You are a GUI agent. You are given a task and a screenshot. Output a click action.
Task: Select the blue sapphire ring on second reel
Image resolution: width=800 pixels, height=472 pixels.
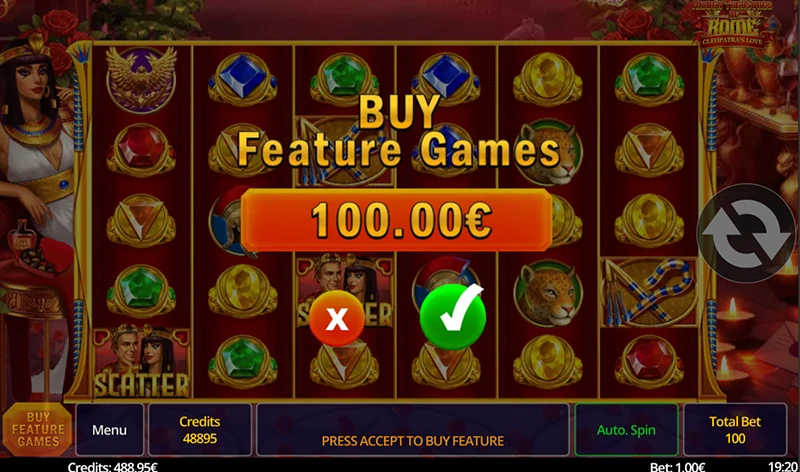point(243,79)
